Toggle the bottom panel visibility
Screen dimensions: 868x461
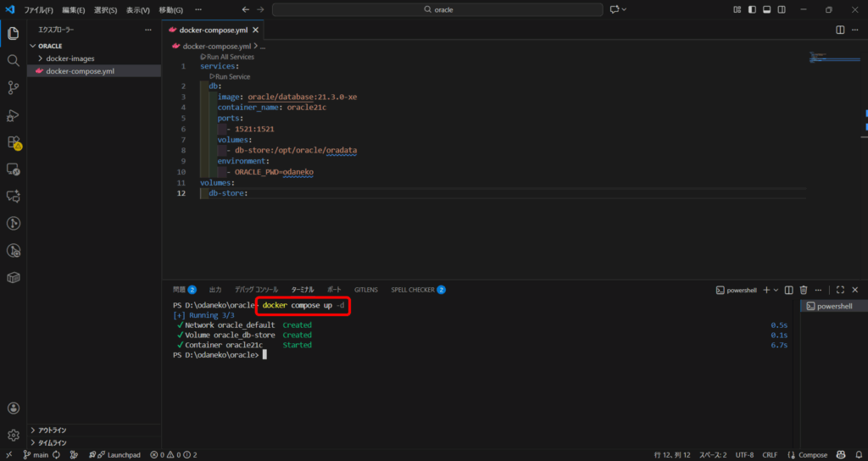766,9
